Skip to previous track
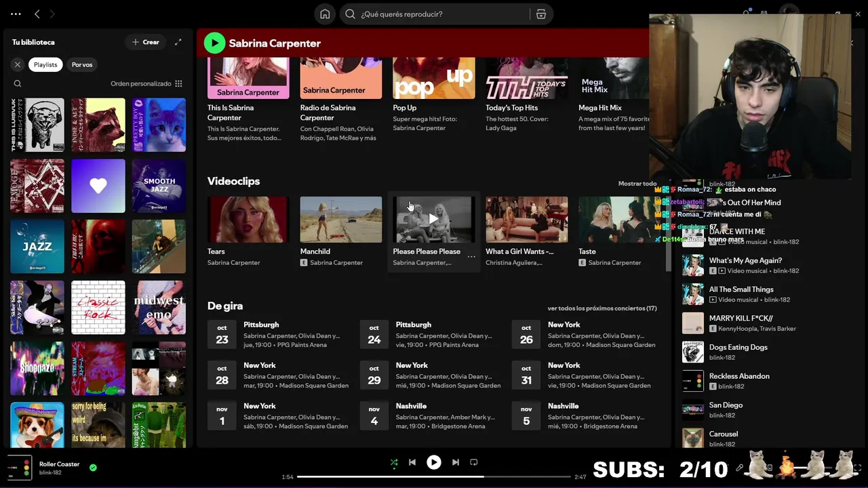Viewport: 868px width, 488px height. [x=412, y=462]
